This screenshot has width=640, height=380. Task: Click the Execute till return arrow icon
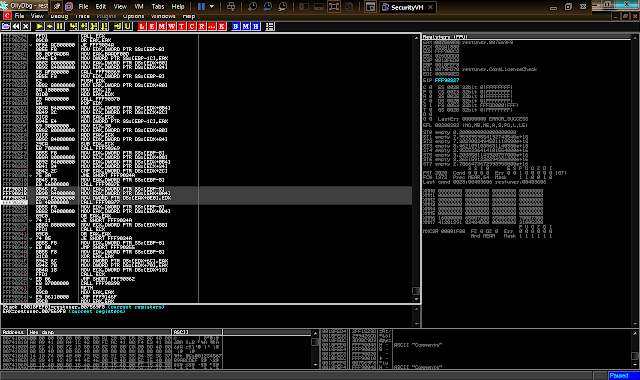[118, 26]
